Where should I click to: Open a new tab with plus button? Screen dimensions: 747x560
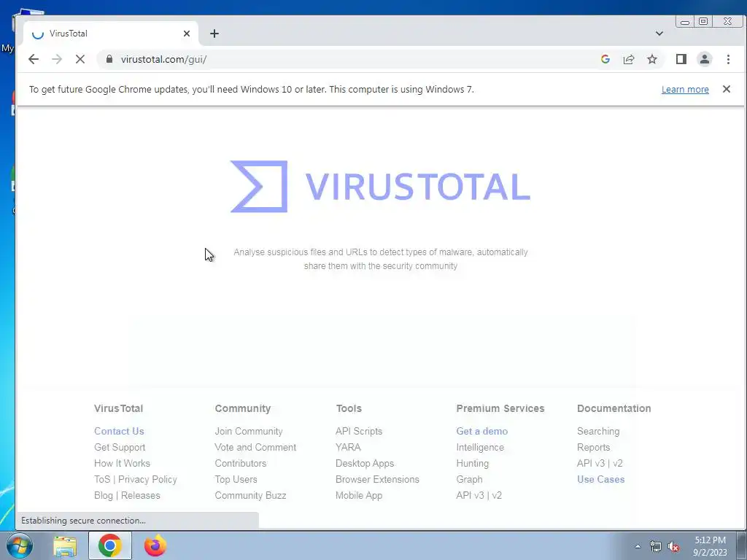coord(214,34)
